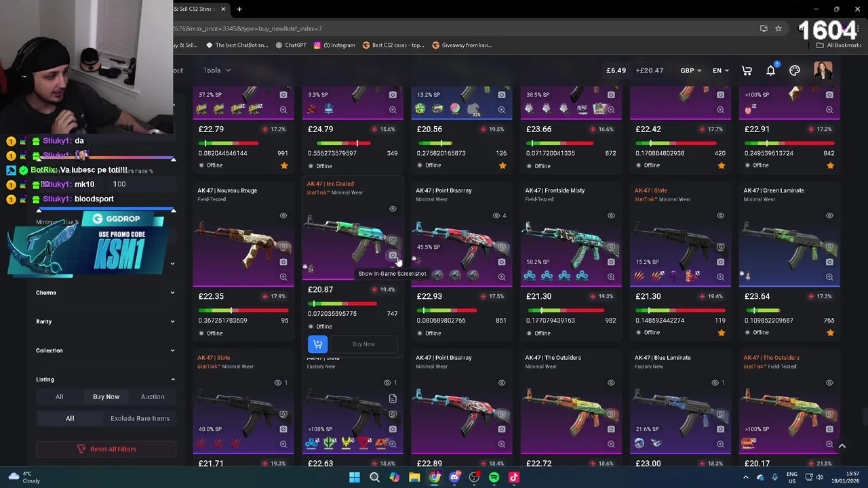Open the GBP currency dropdown
The image size is (868, 488).
click(x=691, y=70)
